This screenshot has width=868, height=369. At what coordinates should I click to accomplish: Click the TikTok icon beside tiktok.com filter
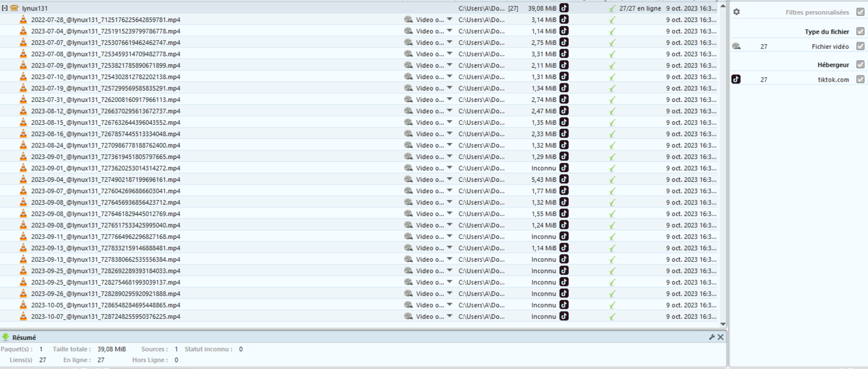736,79
